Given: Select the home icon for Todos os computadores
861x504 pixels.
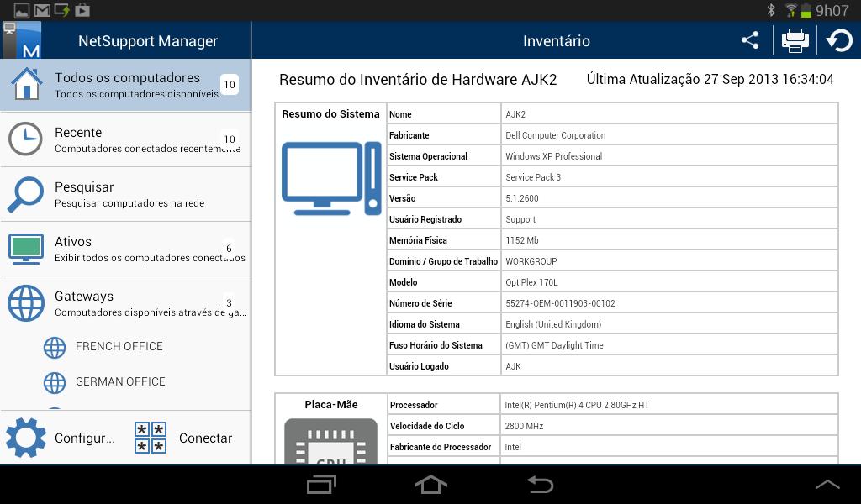Looking at the screenshot, I should (26, 84).
